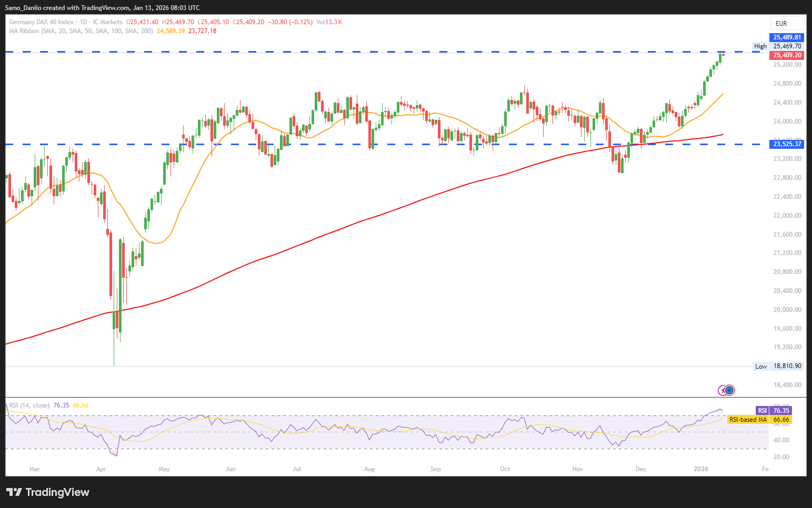Click the red 23,727.18 SMA value

202,31
